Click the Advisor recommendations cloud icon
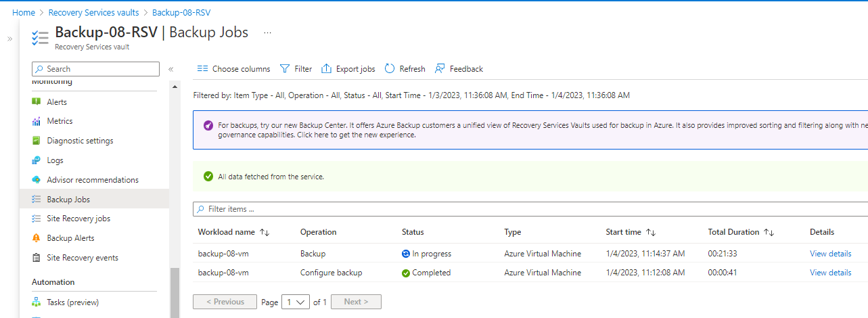 pos(37,180)
